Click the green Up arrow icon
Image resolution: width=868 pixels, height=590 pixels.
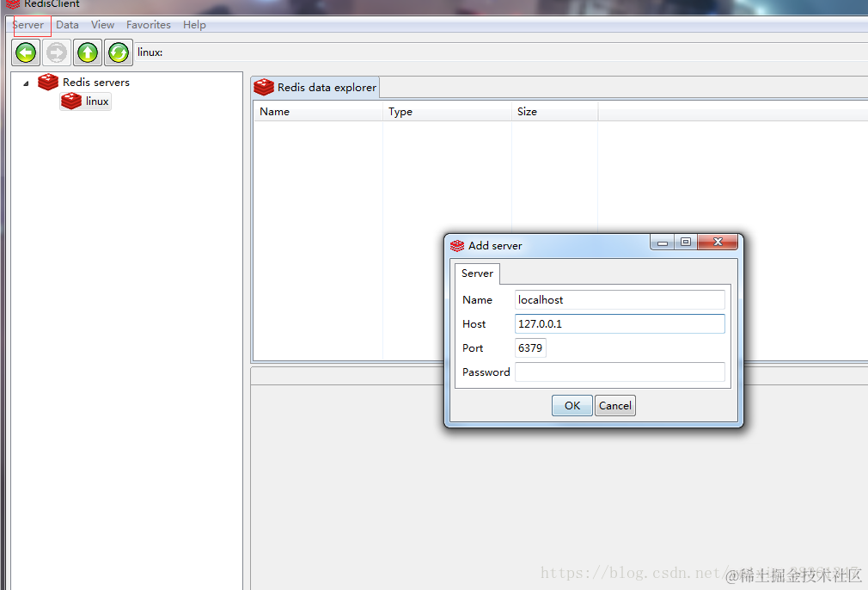pyautogui.click(x=88, y=52)
